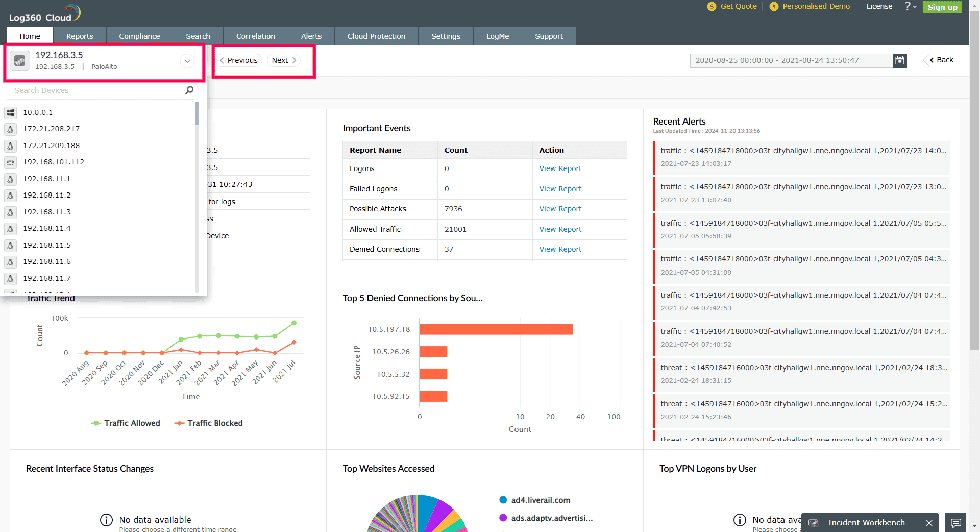Image resolution: width=980 pixels, height=532 pixels.
Task: Open the Support tab
Action: (549, 36)
